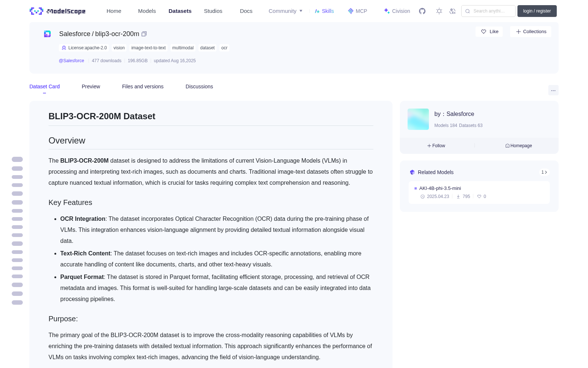Click the License:apache-2.0 tag
Image resolution: width=588 pixels, height=368 pixels.
point(84,48)
